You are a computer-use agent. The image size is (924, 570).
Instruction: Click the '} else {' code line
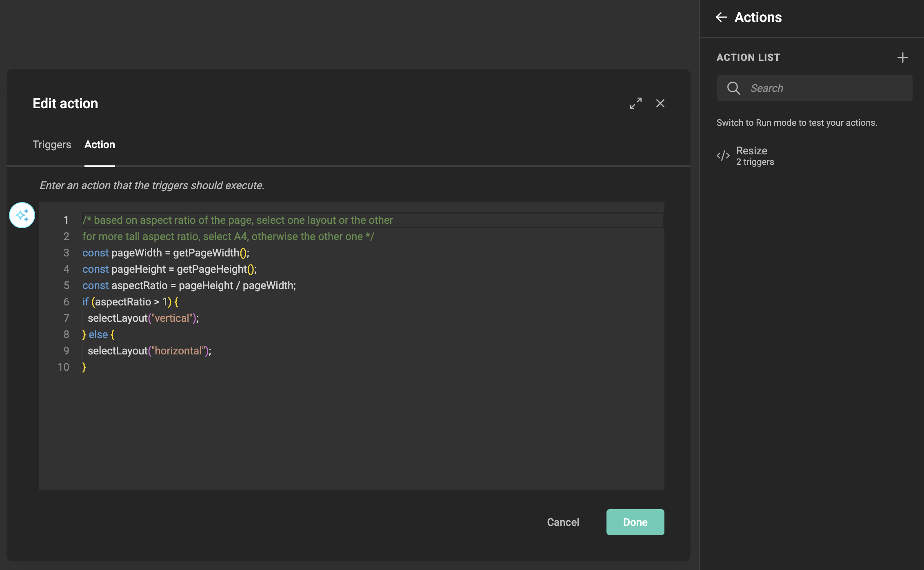[x=98, y=334]
